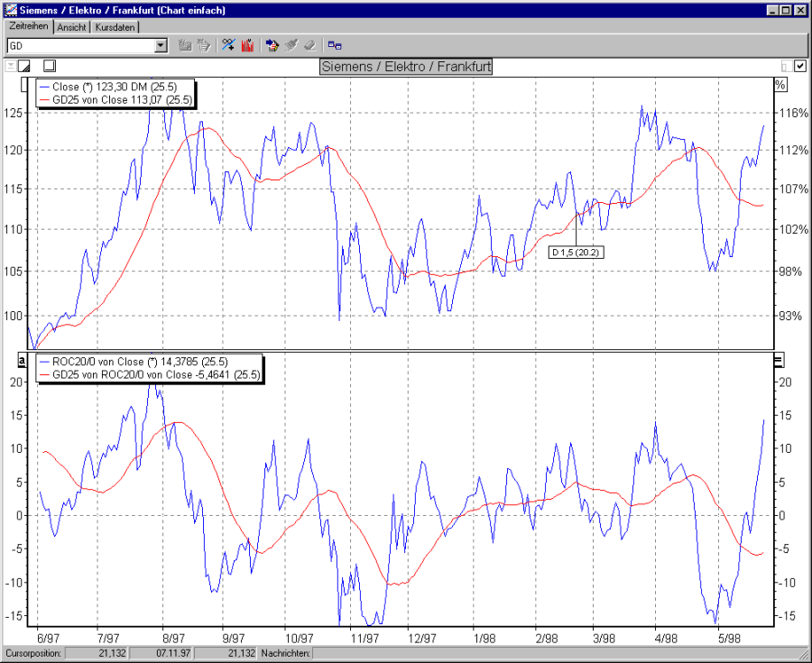
Task: Activate the brush cleanup tool
Action: click(291, 44)
